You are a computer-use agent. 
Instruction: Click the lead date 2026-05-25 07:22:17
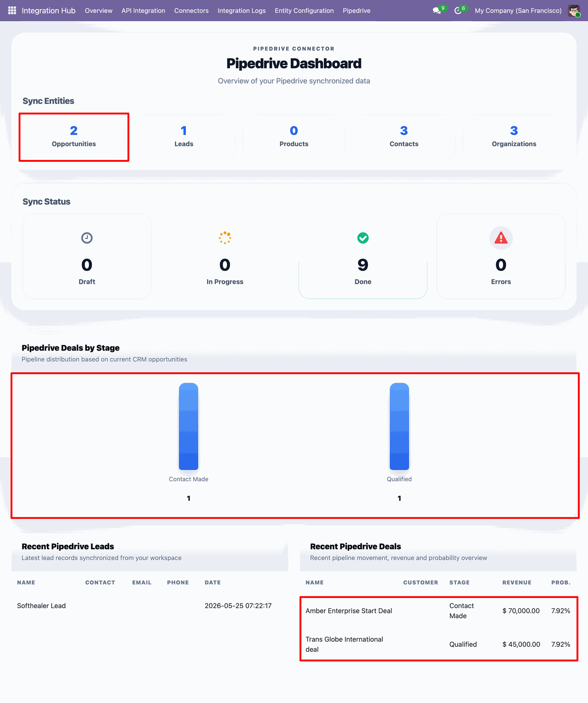(x=238, y=606)
